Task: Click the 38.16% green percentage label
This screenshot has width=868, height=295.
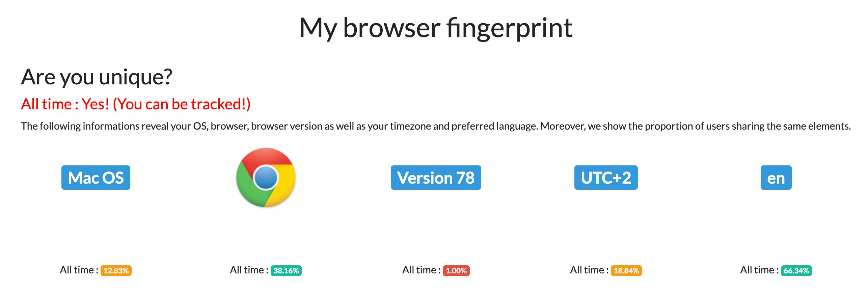Action: 286,271
